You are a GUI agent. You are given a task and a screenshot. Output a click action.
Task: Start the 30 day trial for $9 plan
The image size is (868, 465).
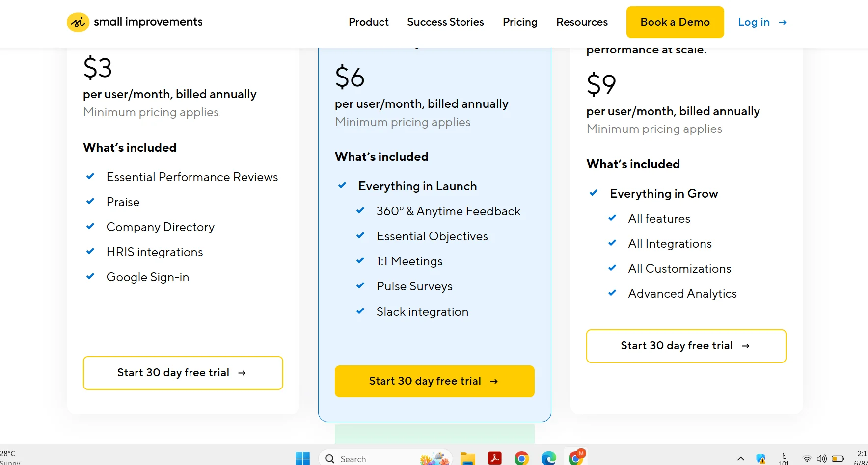pos(686,346)
